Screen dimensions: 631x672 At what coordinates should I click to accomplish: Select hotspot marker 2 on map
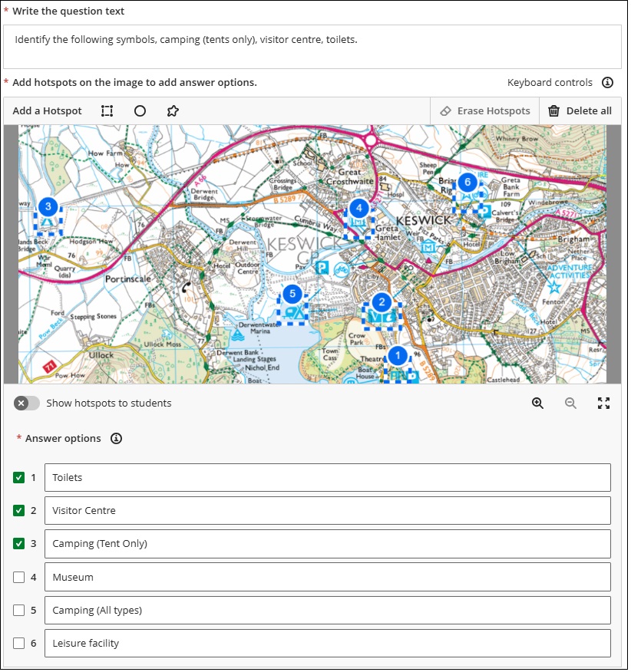coord(382,302)
